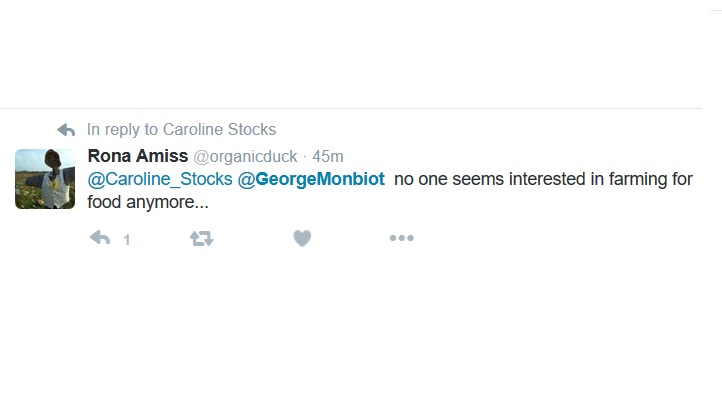Image resolution: width=722 pixels, height=393 pixels.
Task: Click 'food anymore...' on the tweet's second line
Action: point(148,202)
